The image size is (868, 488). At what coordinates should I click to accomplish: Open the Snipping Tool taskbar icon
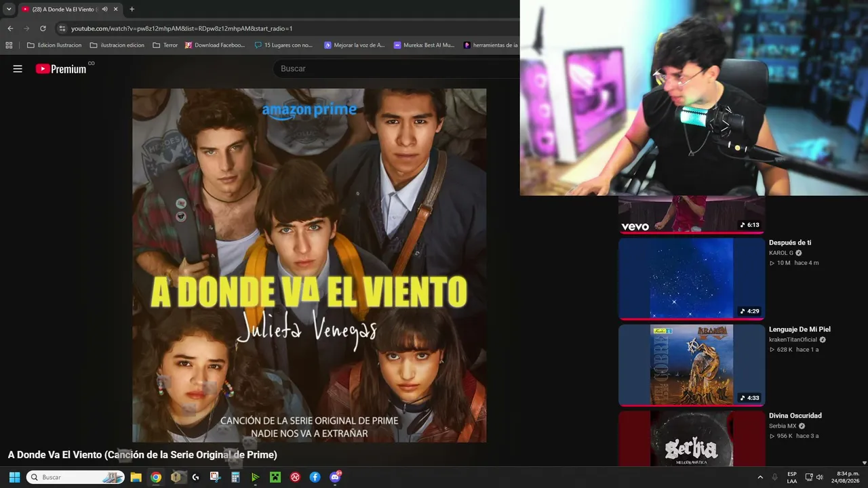point(216,477)
